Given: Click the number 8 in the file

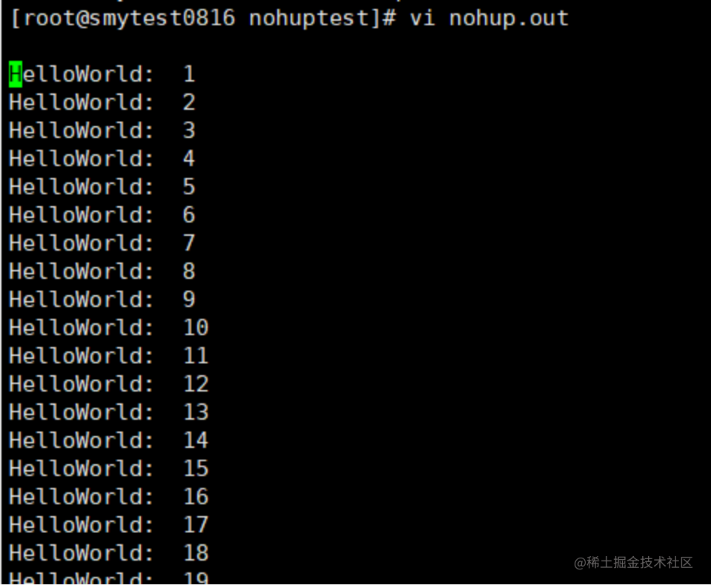Looking at the screenshot, I should (189, 271).
